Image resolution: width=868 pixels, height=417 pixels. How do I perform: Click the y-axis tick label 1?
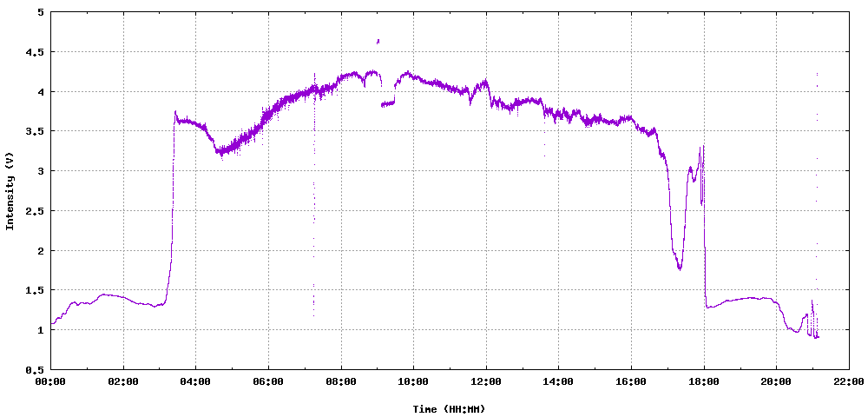tap(42, 330)
